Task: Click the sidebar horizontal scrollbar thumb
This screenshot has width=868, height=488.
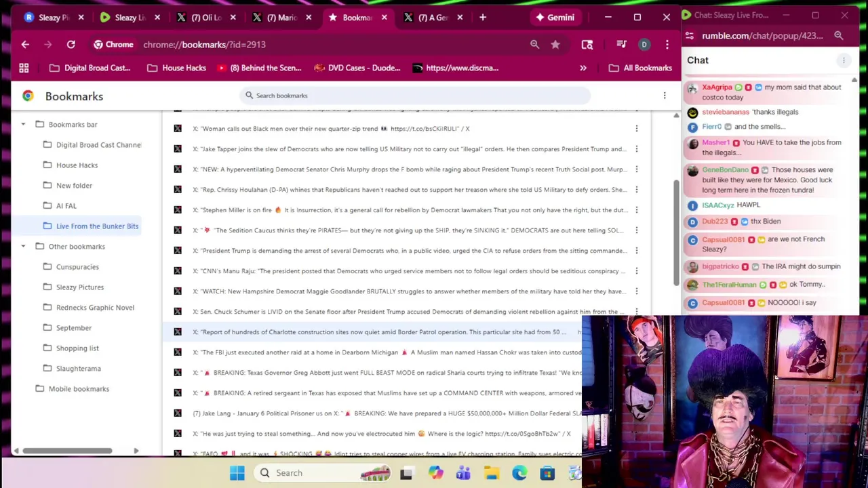Action: 67,451
